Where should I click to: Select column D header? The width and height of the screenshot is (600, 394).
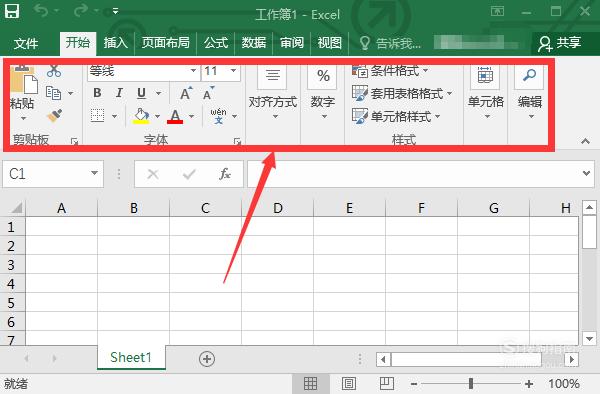click(x=277, y=208)
